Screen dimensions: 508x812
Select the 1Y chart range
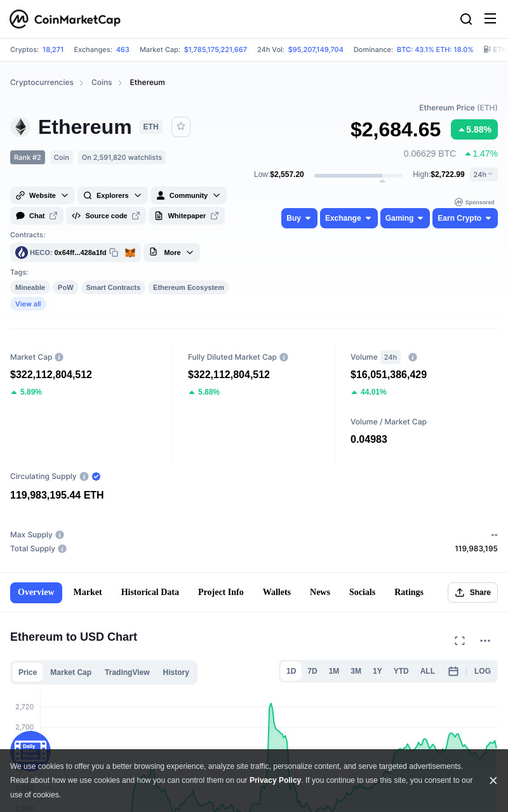(x=377, y=671)
